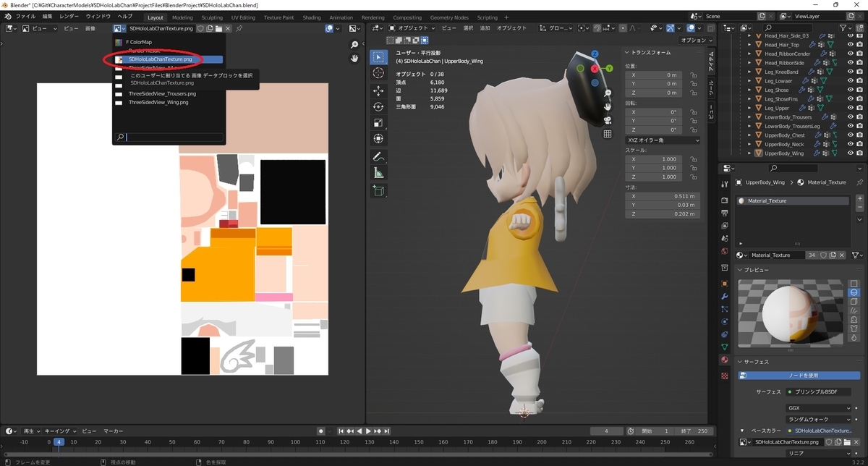Viewport: 868px width, 466px height.
Task: Collapse the プレビュー panel
Action: tap(740, 270)
